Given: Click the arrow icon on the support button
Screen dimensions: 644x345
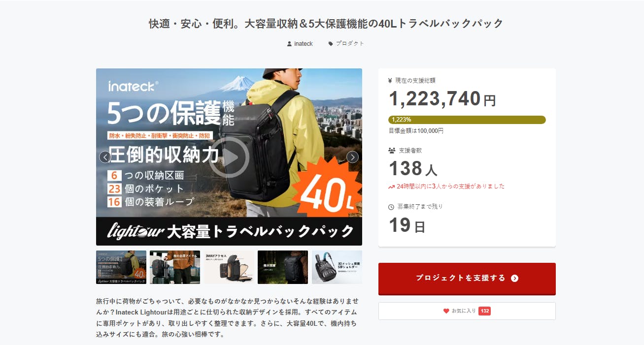Looking at the screenshot, I should point(514,278).
